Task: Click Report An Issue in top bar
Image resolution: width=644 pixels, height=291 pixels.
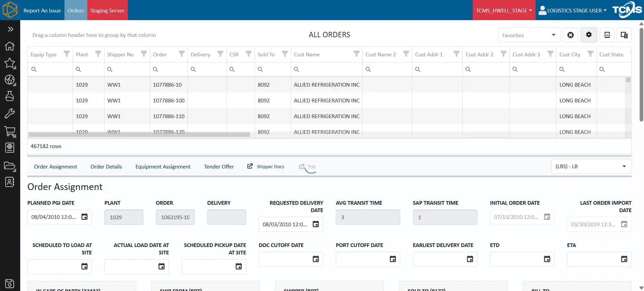Action: pos(42,10)
